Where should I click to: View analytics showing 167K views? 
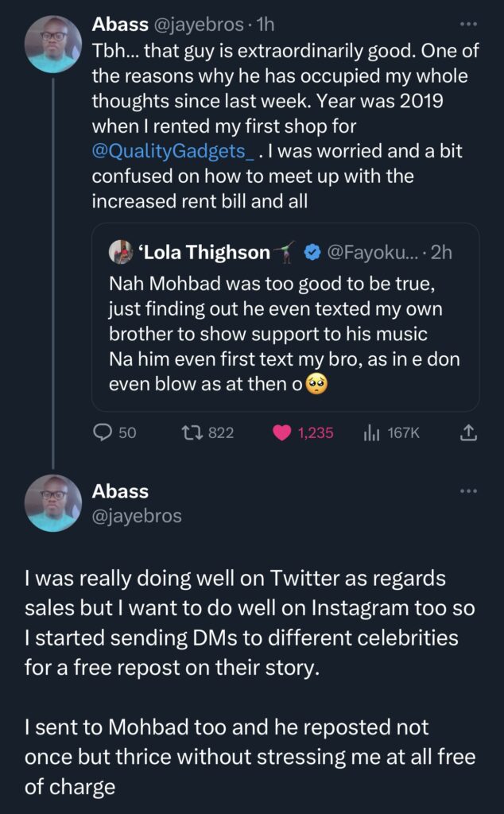[x=370, y=432]
